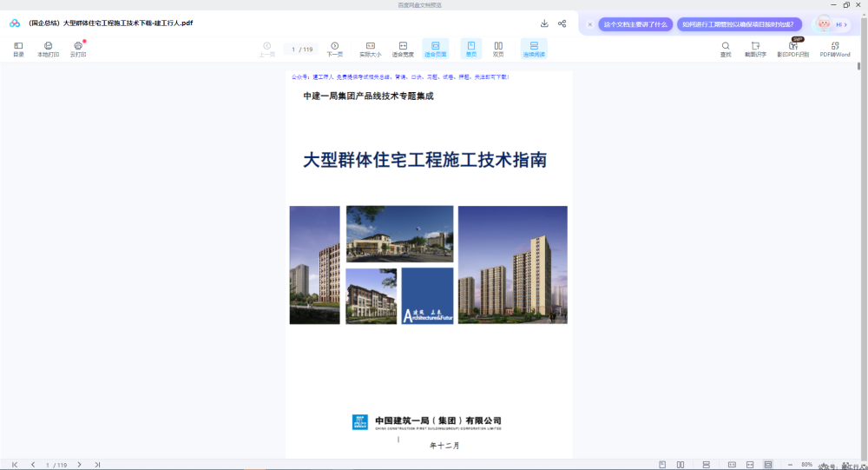Select 适合宽度 fit width view
The height and width of the screenshot is (470, 868).
click(403, 50)
